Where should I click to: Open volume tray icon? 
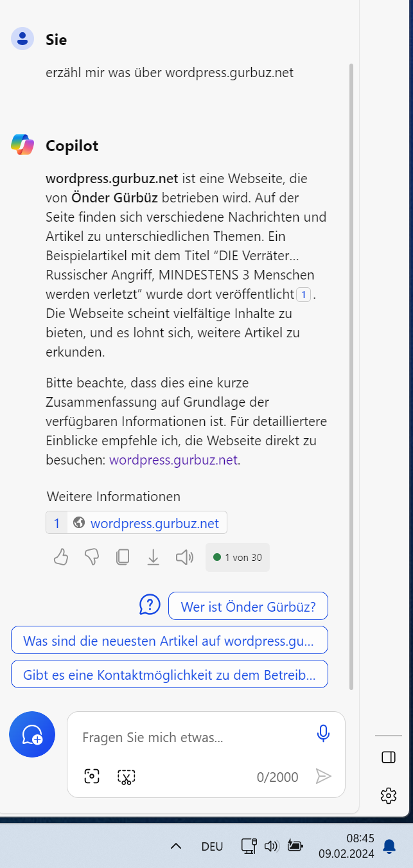click(x=271, y=846)
